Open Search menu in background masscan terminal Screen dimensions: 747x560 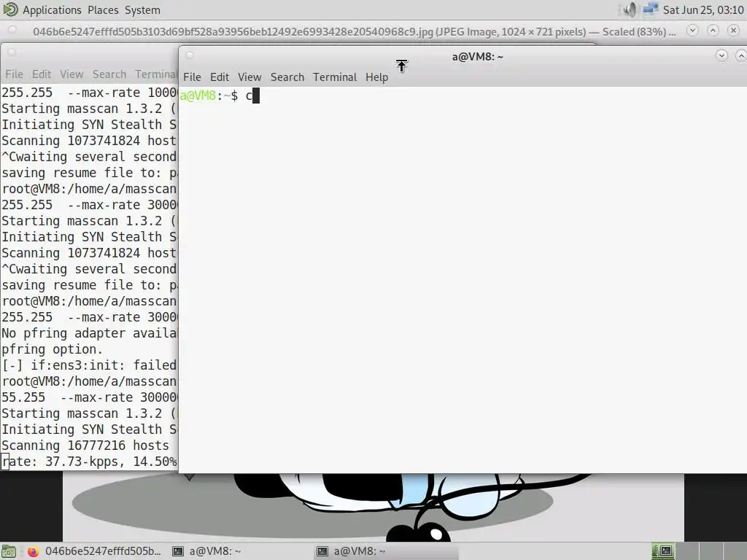pyautogui.click(x=109, y=74)
